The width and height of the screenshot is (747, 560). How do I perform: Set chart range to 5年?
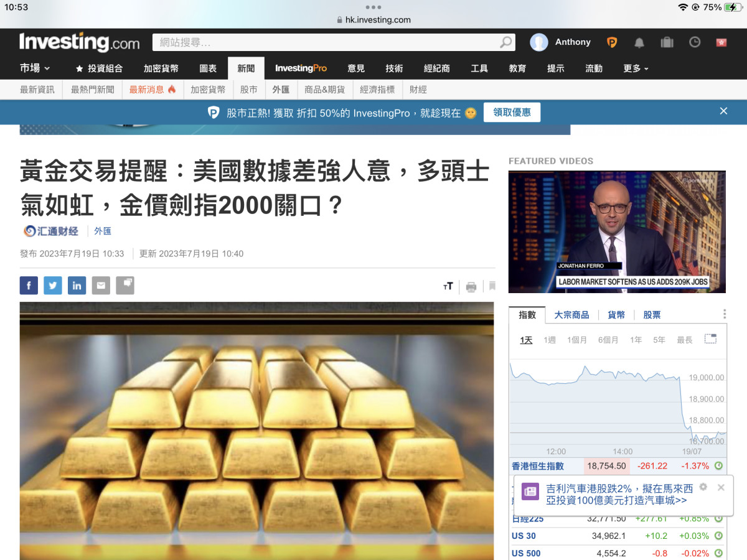[659, 340]
